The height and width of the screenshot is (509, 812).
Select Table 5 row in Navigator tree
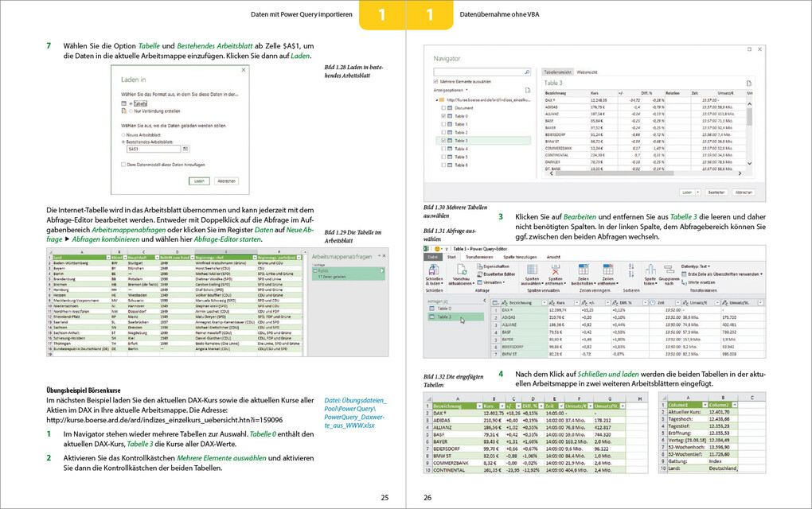(x=484, y=157)
